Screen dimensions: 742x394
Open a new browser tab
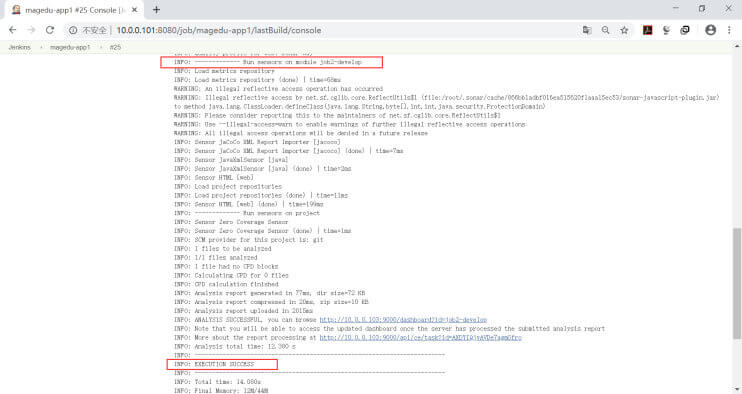156,9
